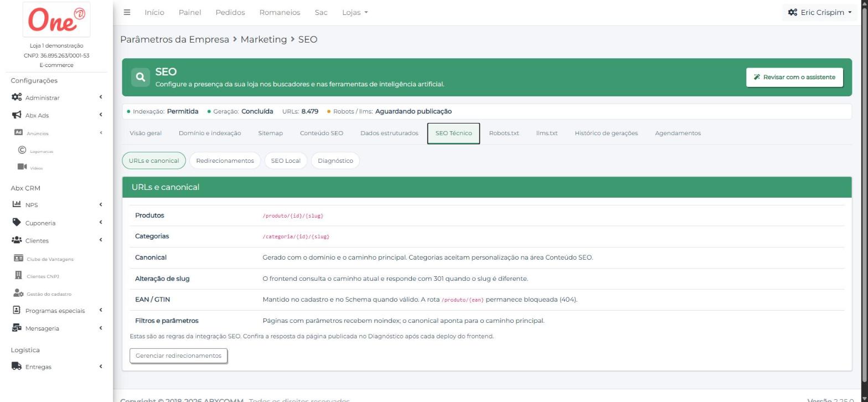Screen dimensions: 868x402
Task: Switch to the Robots.txt tab
Action: click(504, 133)
